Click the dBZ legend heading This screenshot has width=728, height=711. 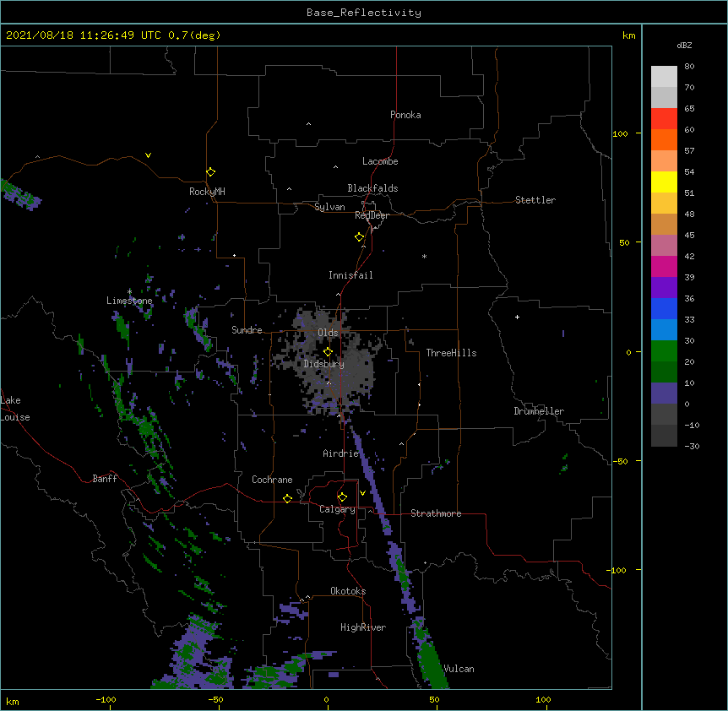(x=684, y=45)
